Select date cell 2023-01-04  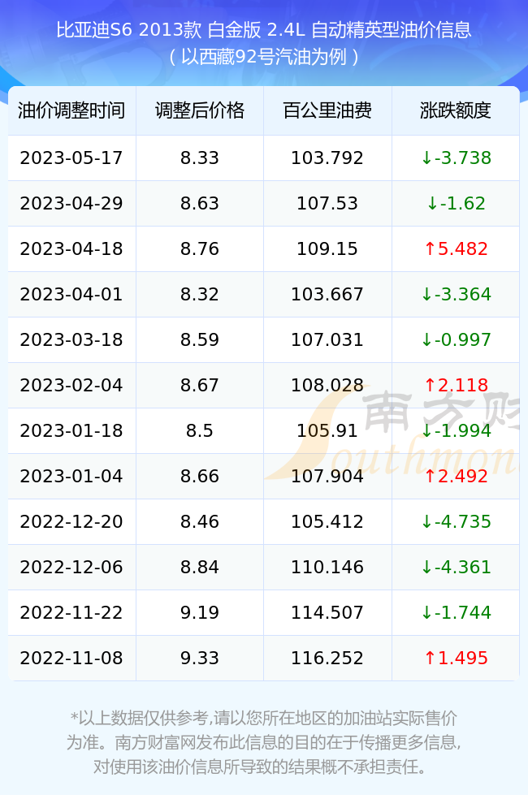[x=71, y=477]
